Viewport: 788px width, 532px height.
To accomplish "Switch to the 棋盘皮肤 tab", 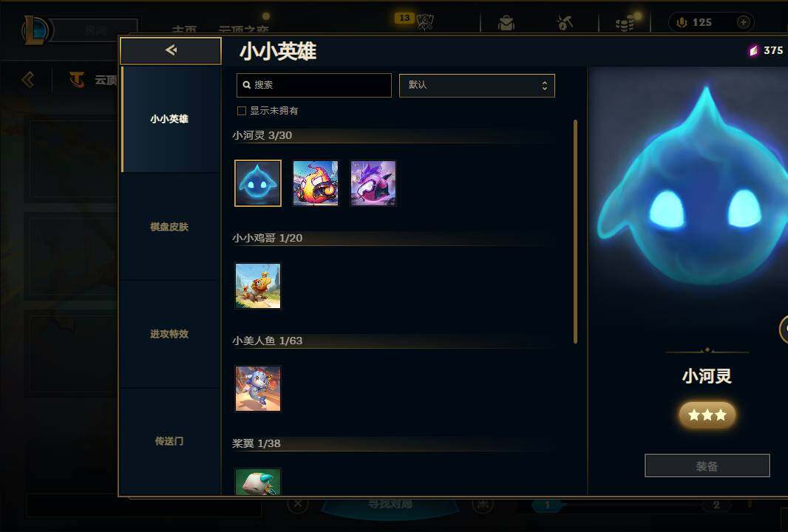I will pos(170,227).
